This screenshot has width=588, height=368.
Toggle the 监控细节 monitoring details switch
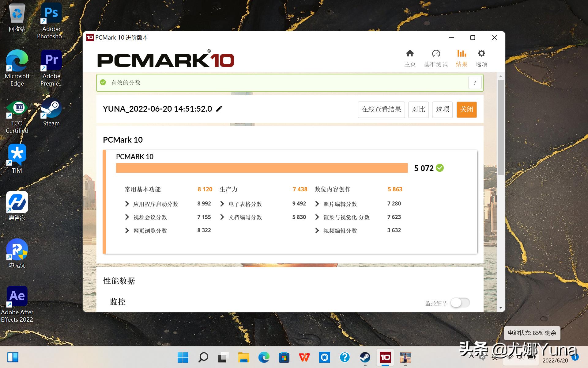460,303
